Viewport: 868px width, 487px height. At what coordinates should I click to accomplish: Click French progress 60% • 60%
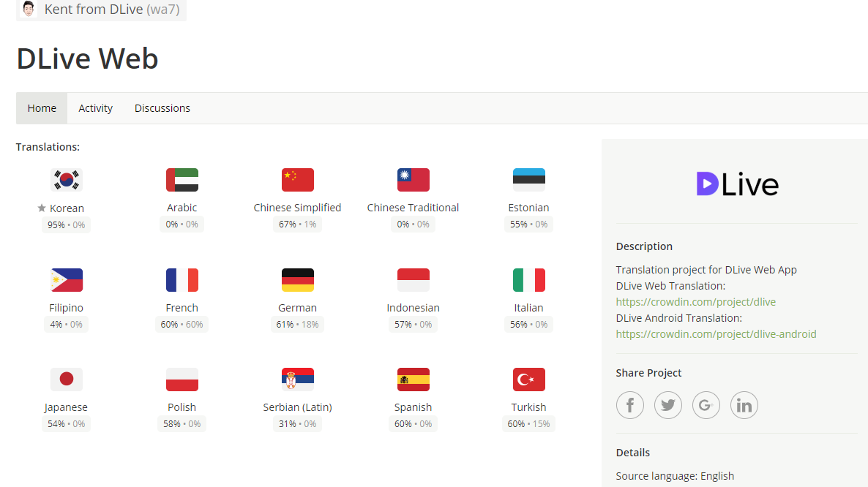[x=182, y=325]
